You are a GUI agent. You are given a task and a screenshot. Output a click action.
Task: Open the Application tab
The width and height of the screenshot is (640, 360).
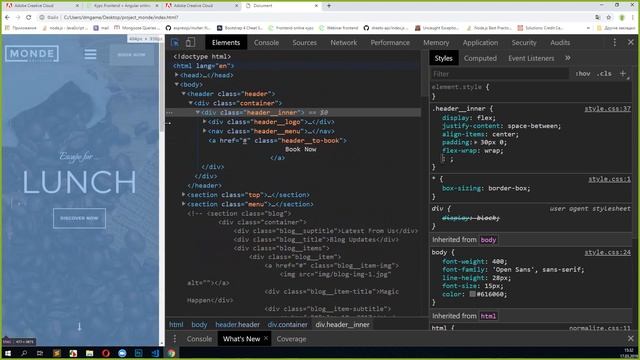tap(480, 42)
